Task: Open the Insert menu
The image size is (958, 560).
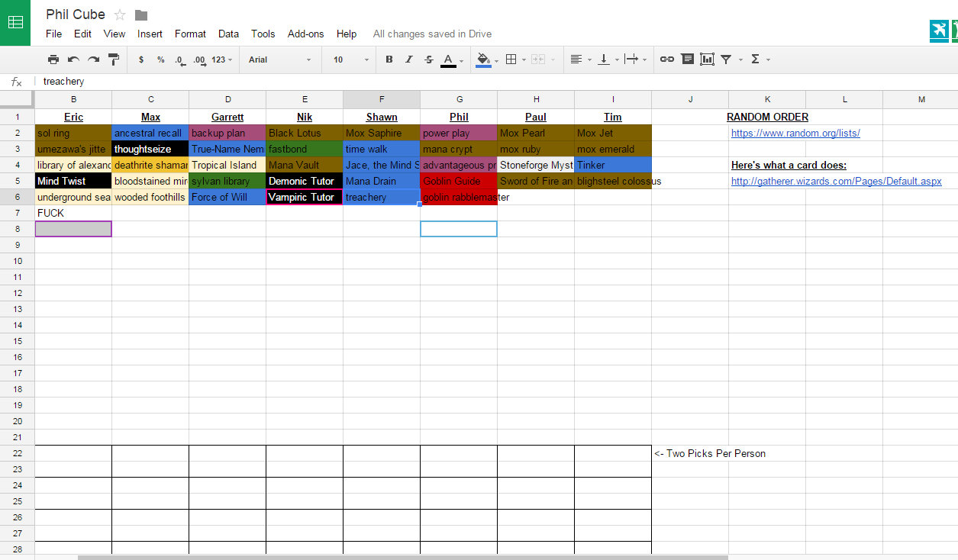Action: click(150, 34)
